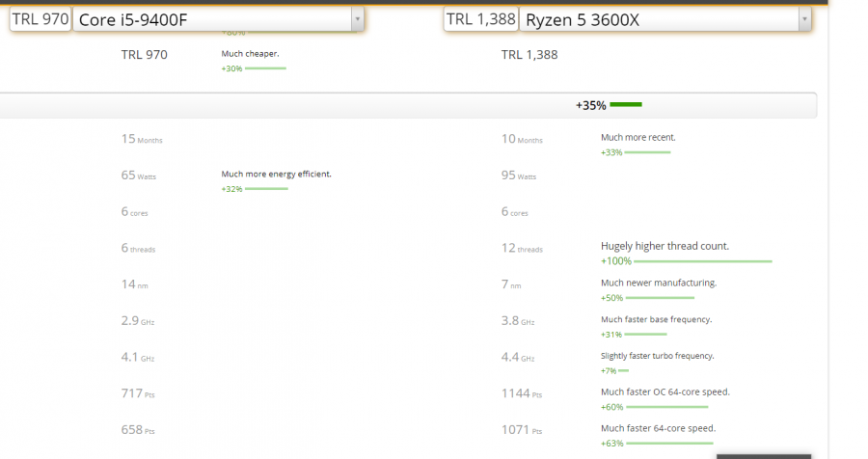Open the Core i5-9400F dropdown arrow

(x=358, y=19)
